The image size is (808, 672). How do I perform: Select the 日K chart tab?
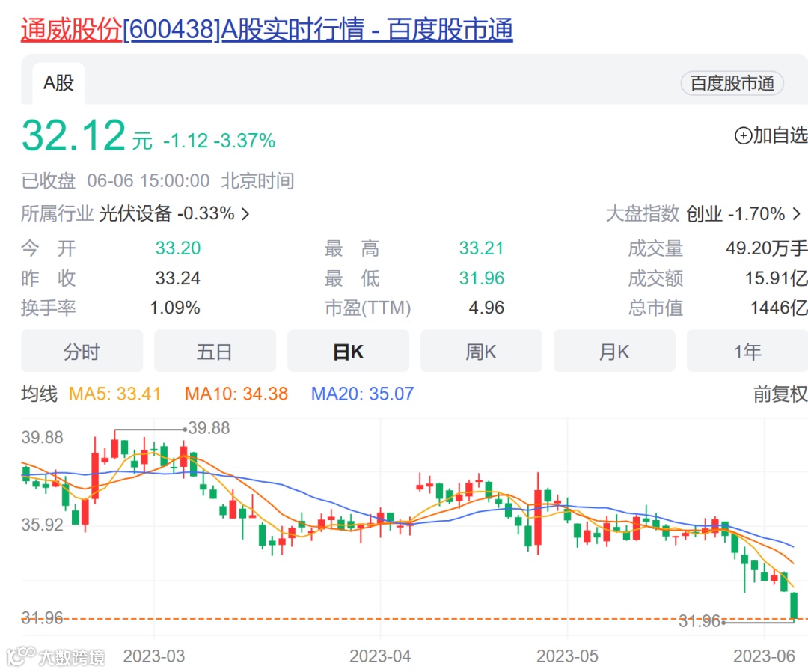pos(349,352)
